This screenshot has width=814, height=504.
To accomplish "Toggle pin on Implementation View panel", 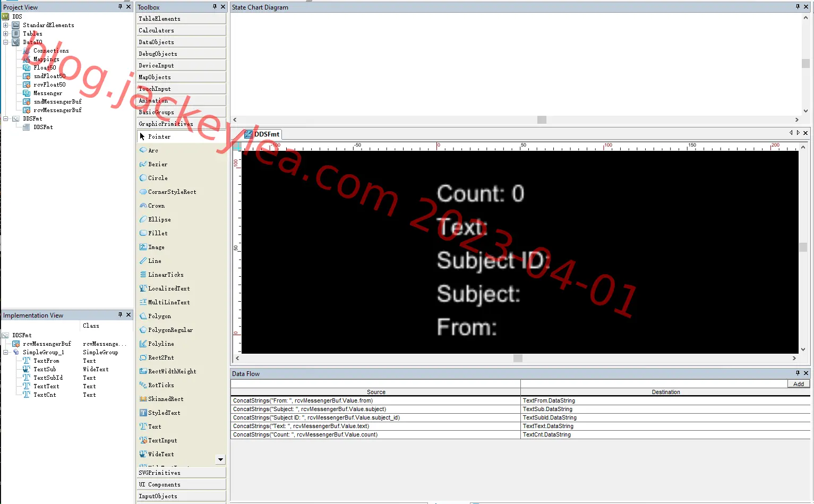I will pos(120,315).
